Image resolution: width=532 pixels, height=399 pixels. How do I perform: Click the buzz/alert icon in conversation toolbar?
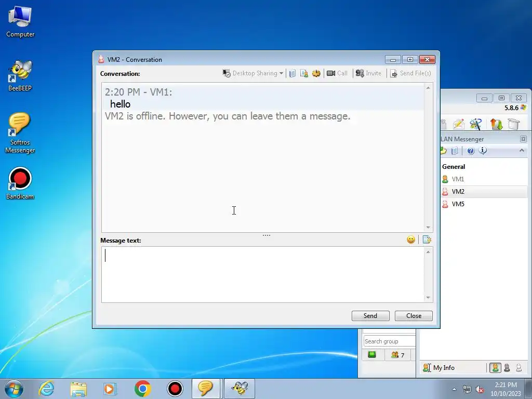[316, 73]
